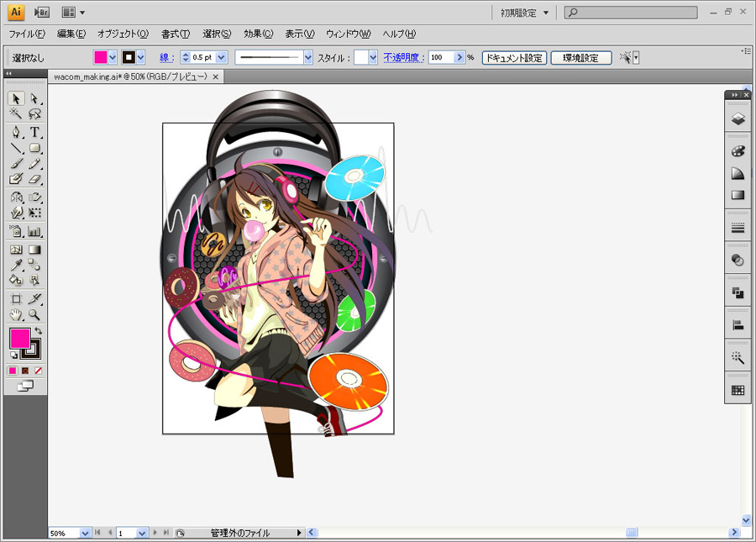
Task: Click the 不透明度 opacity link
Action: (404, 58)
